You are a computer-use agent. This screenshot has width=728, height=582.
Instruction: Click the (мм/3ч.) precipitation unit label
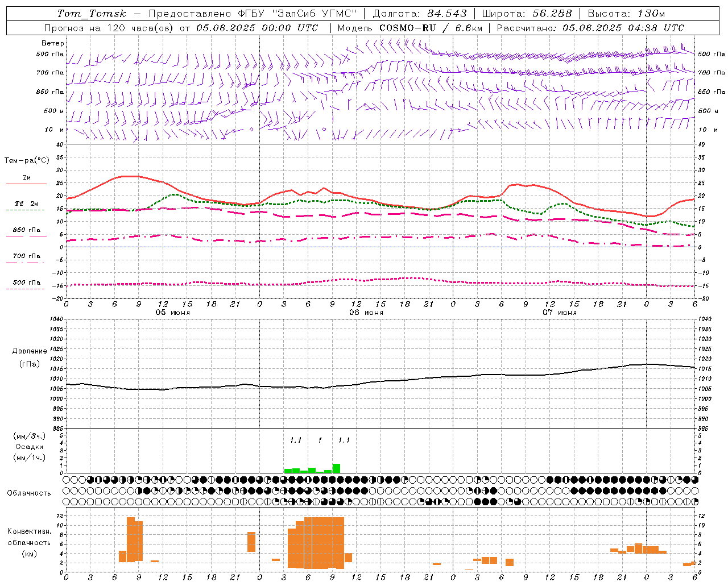coord(30,436)
